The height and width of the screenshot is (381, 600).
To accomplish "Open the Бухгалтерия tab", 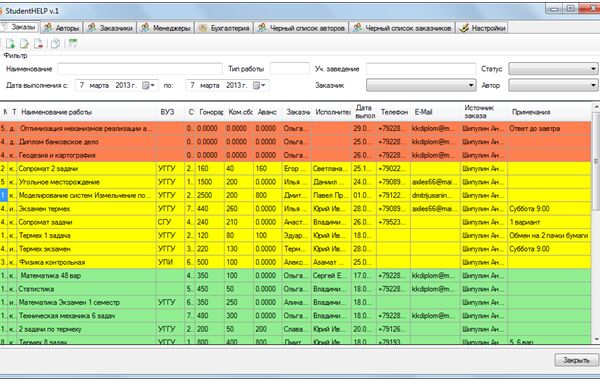I will click(224, 28).
